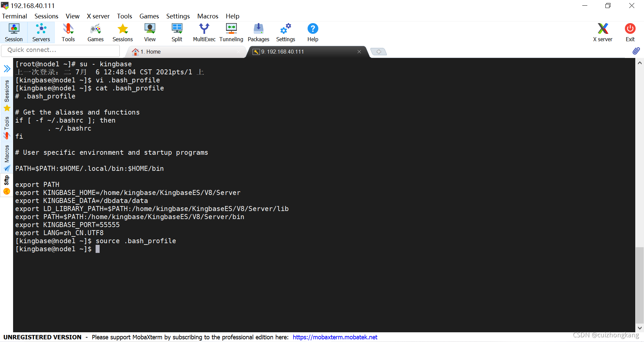Open the Settings menu in menu bar

pyautogui.click(x=178, y=16)
